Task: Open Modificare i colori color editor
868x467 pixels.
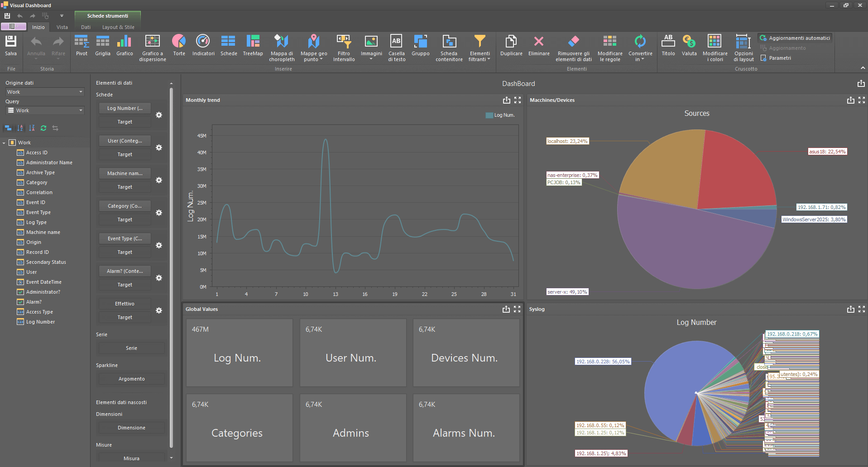Action: tap(715, 48)
